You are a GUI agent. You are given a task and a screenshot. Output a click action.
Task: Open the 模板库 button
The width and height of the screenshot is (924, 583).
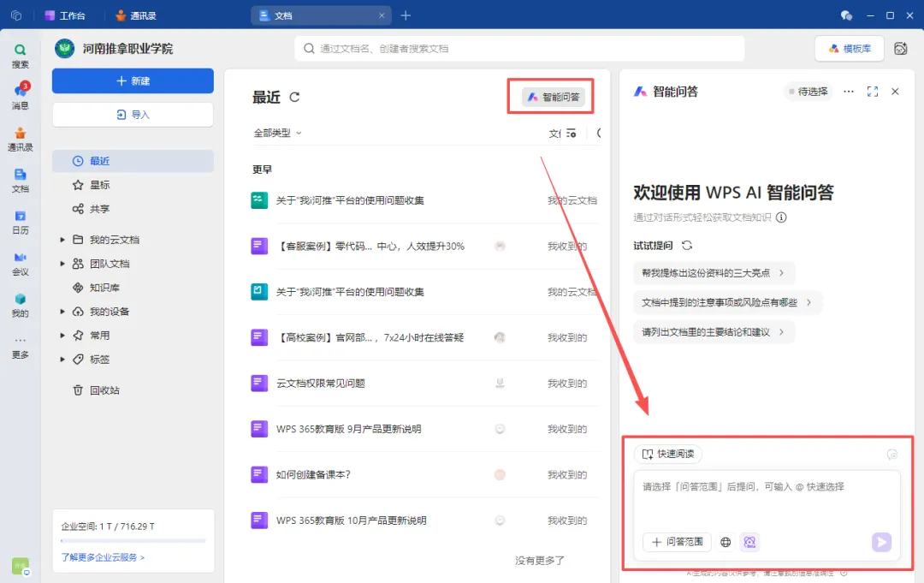[850, 48]
